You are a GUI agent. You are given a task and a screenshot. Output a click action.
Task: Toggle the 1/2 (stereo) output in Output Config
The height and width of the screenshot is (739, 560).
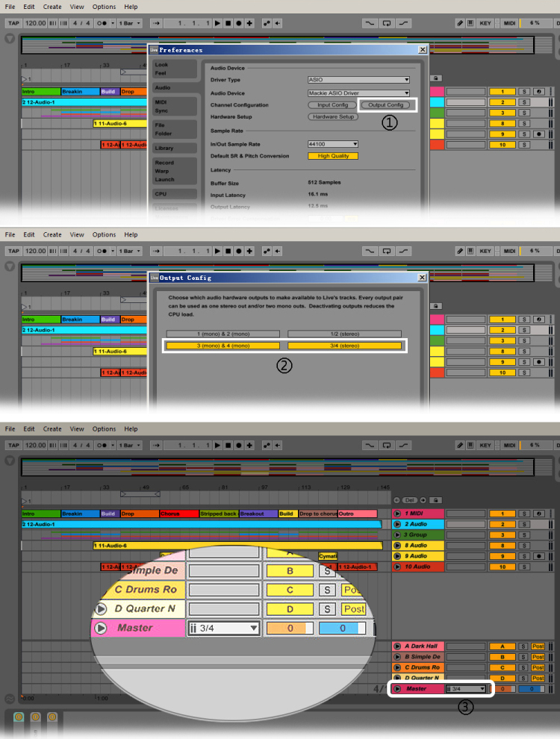tap(344, 334)
